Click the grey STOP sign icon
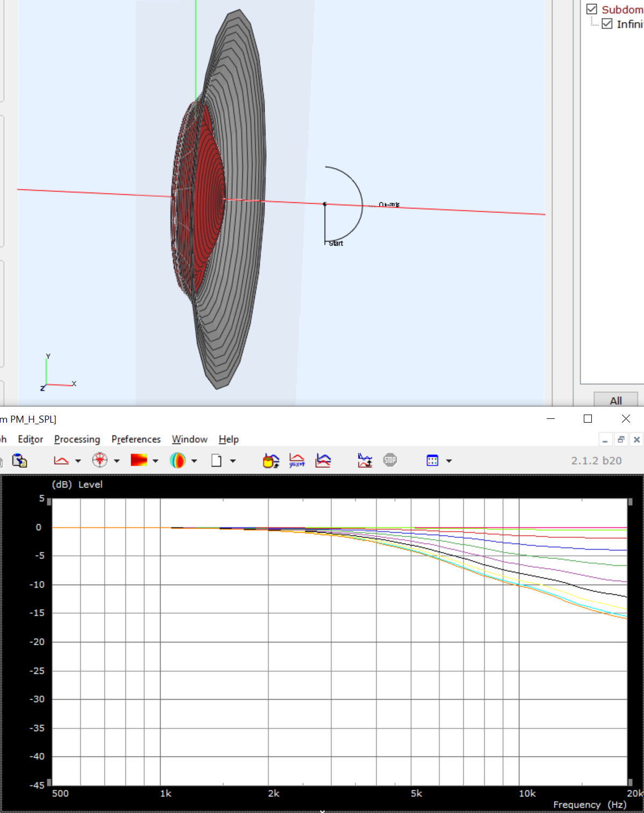 point(390,460)
